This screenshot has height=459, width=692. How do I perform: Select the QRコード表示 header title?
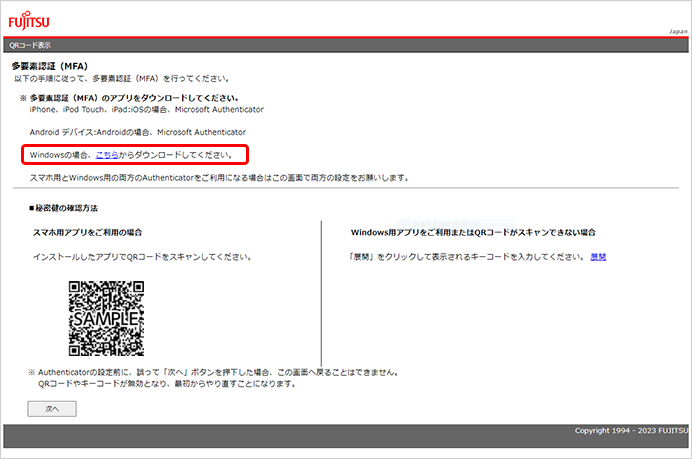tap(30, 45)
